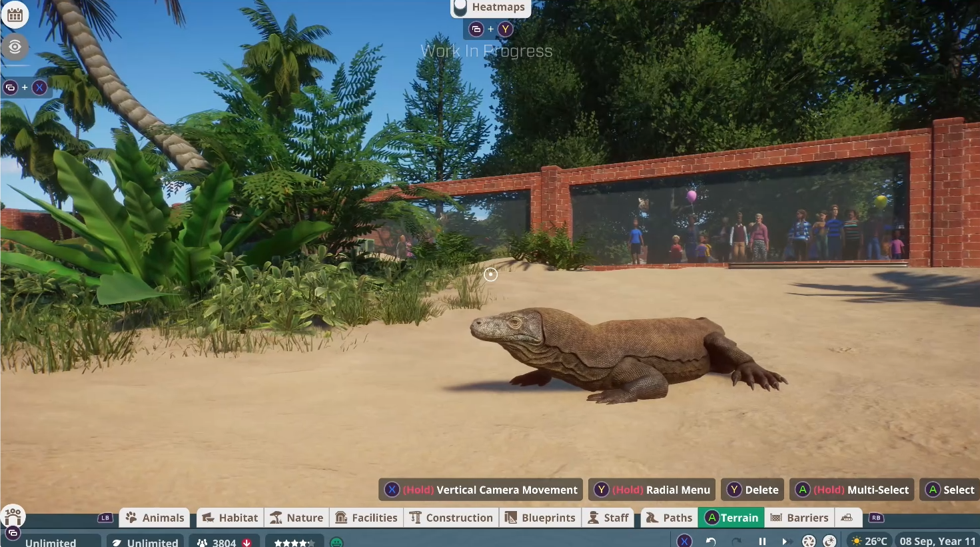
Task: Select the highlighted Terrain tab
Action: tap(732, 518)
